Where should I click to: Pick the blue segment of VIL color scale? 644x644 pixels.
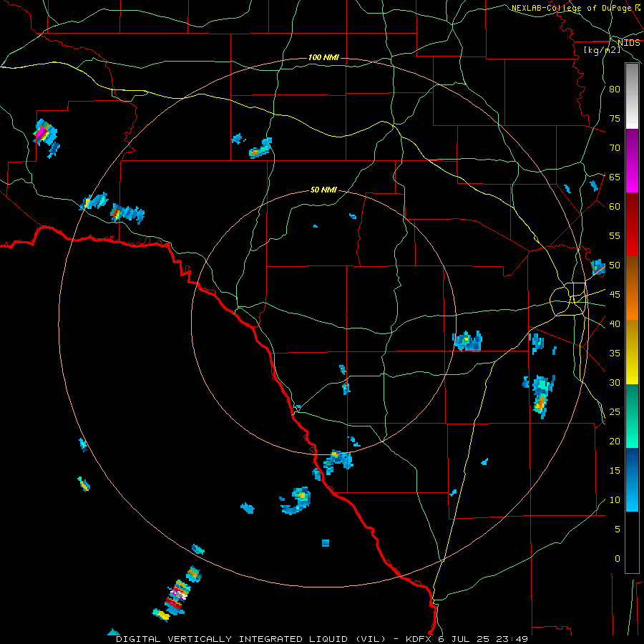(632, 479)
